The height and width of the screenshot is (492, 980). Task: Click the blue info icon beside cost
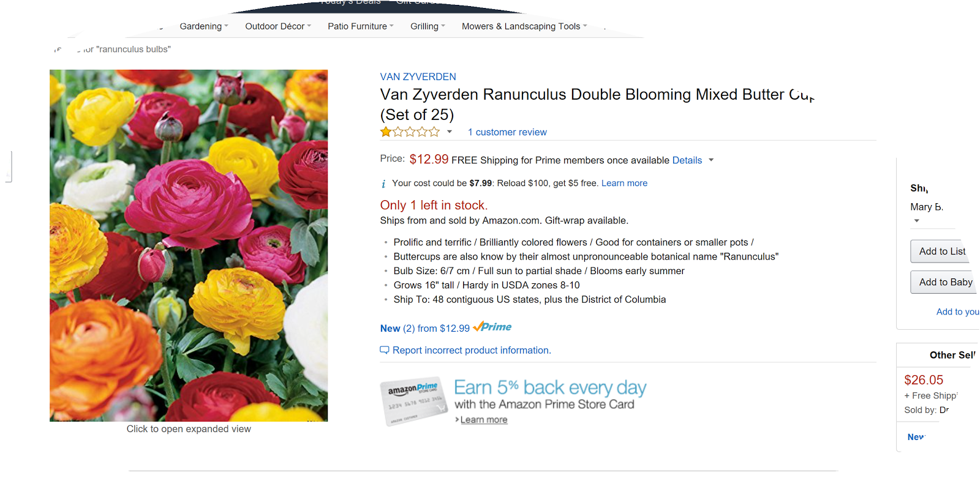[x=383, y=184]
